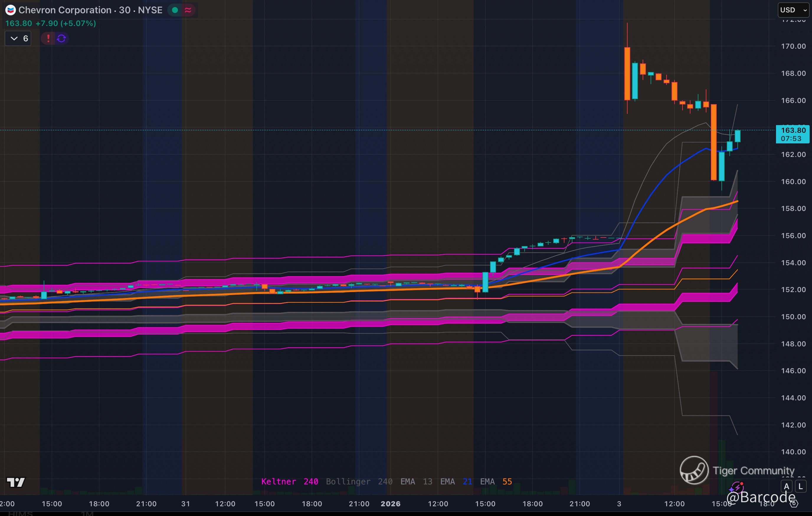Click the pink wavy data-mode icon
Viewport: 812px width, 516px height.
point(188,10)
